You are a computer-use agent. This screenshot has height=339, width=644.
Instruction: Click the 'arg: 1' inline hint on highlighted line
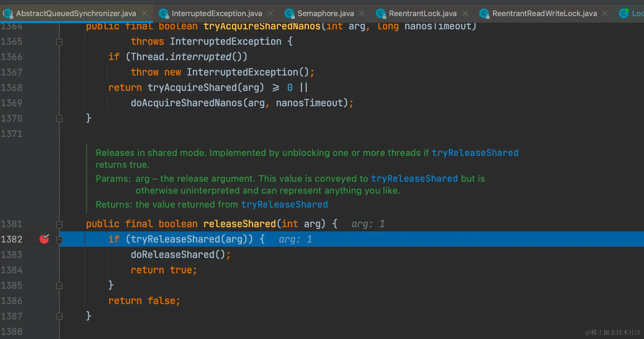295,239
